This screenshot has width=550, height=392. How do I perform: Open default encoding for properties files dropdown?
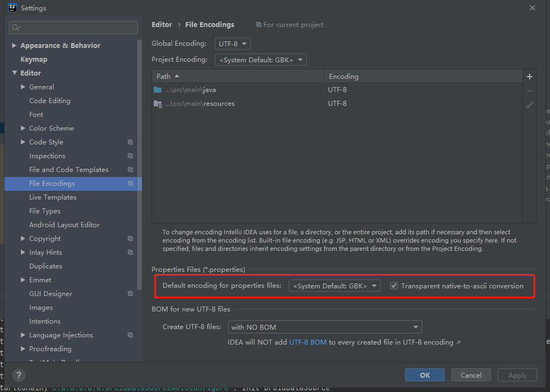[x=335, y=286]
